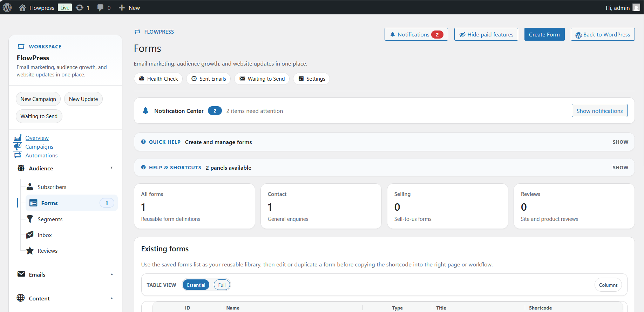Show the Quick Help panel
The image size is (644, 312).
620,142
